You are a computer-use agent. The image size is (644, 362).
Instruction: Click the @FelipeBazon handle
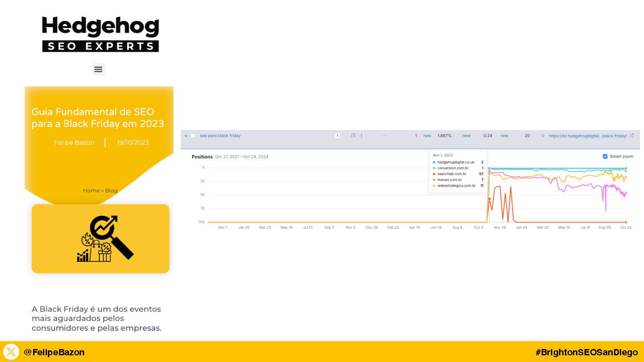click(x=54, y=352)
